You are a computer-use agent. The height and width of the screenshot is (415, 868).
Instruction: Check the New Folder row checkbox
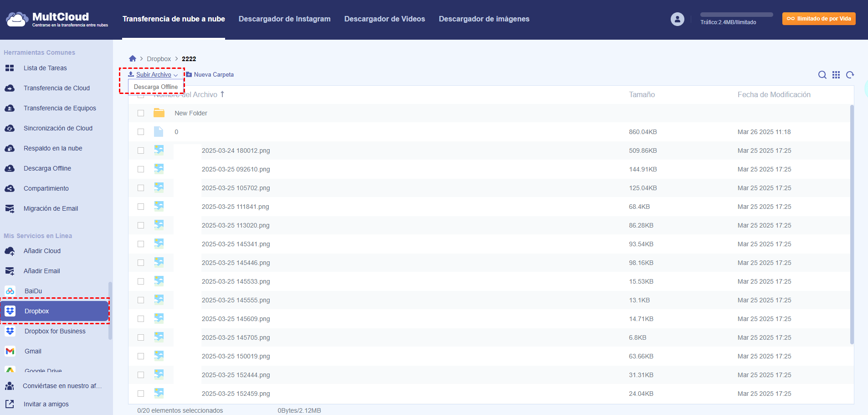click(141, 113)
